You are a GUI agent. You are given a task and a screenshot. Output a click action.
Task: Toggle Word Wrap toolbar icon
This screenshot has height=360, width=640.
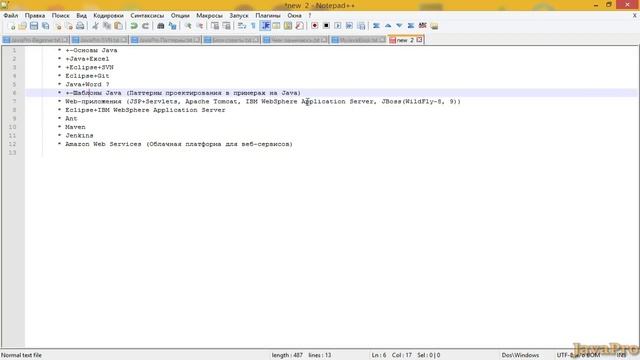(x=242, y=26)
